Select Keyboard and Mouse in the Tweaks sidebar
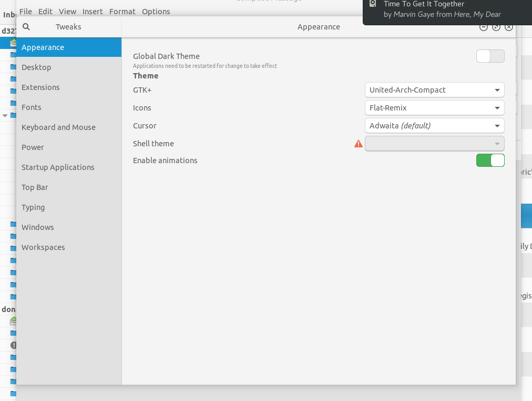 [x=58, y=127]
